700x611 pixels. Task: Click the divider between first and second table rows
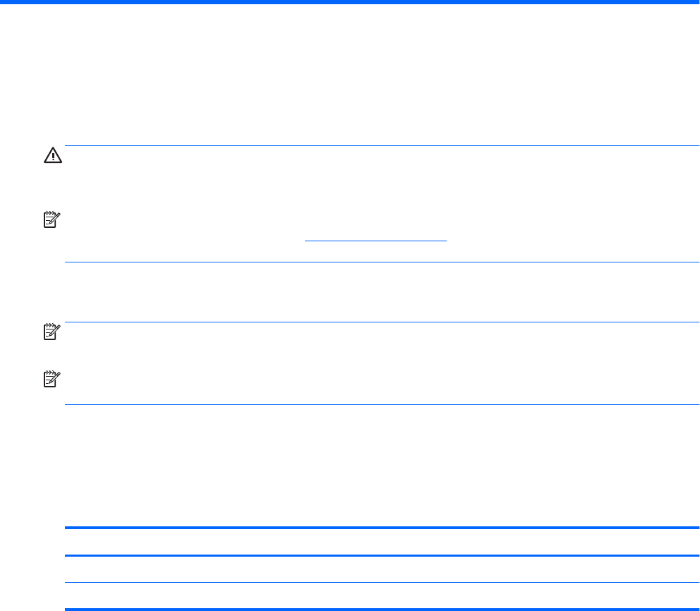pyautogui.click(x=382, y=555)
